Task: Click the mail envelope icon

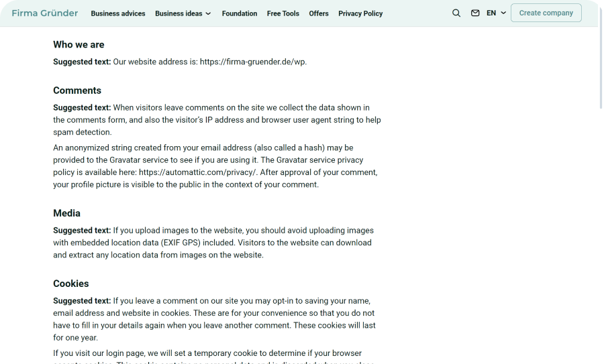Action: pos(475,13)
